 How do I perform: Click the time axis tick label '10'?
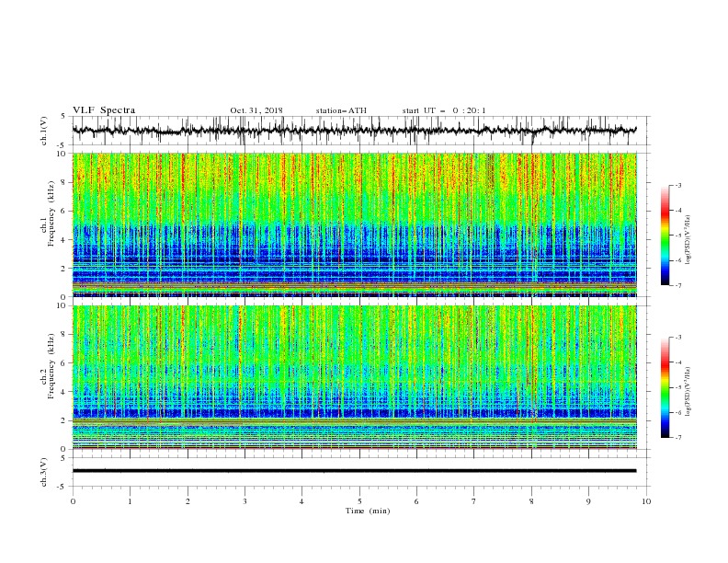pyautogui.click(x=646, y=501)
